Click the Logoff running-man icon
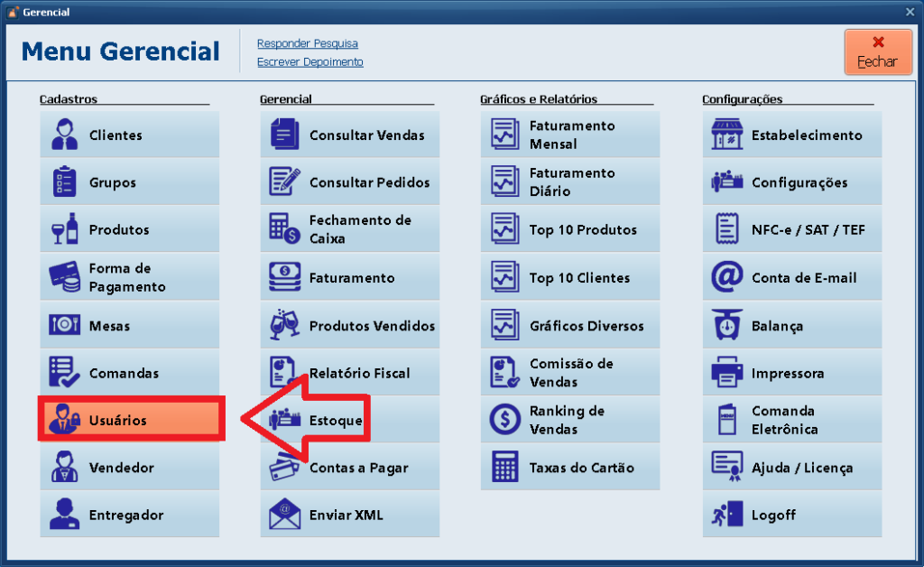 [x=726, y=515]
